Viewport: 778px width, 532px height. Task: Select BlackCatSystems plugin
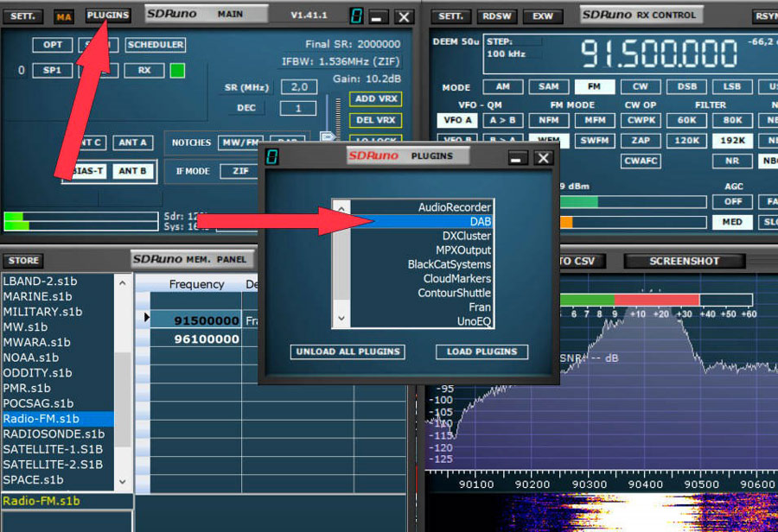(422, 265)
